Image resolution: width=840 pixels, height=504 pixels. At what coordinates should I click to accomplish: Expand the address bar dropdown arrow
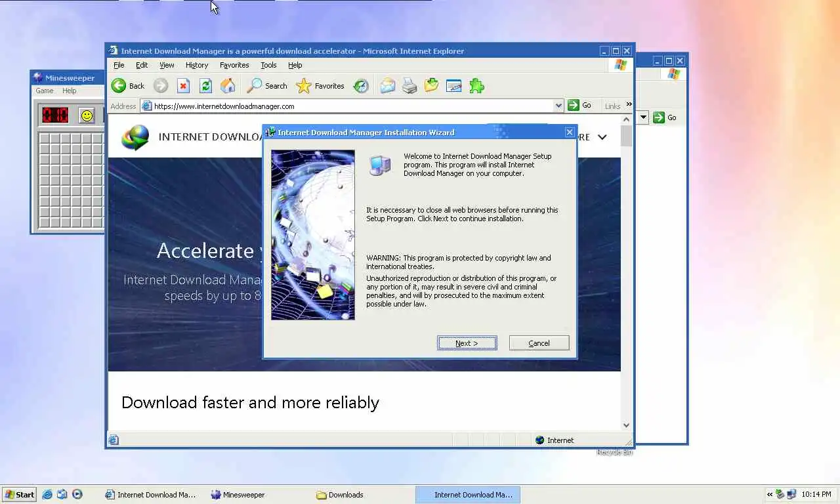coord(558,106)
